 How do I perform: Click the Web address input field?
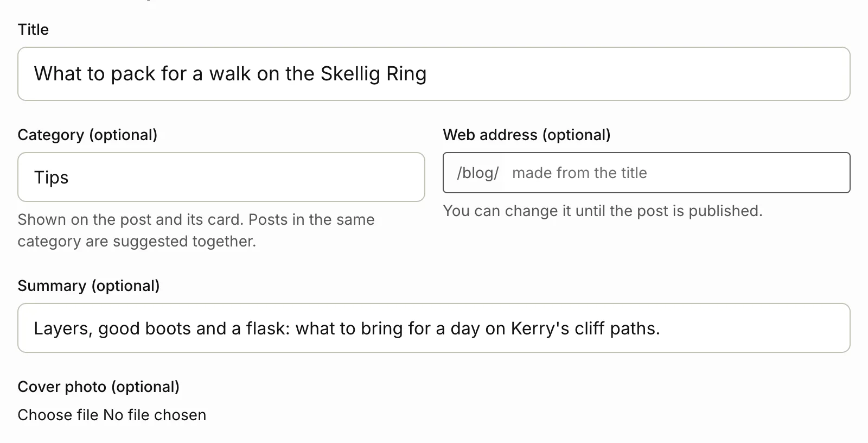(677, 173)
